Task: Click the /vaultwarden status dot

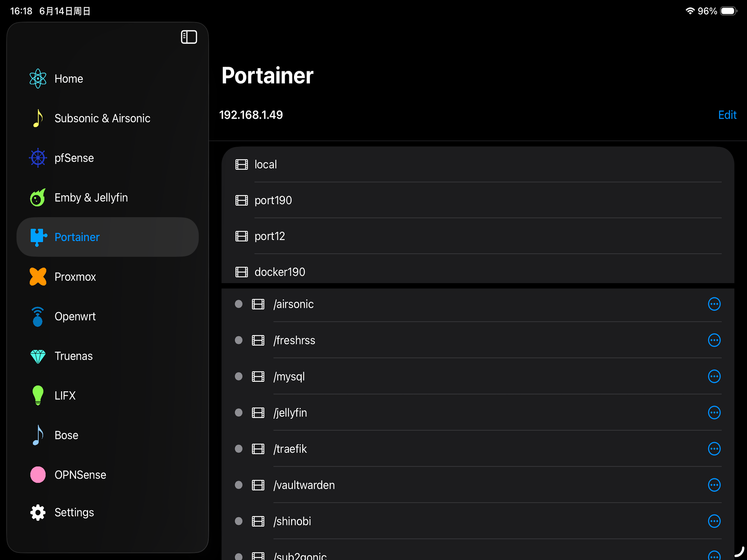Action: click(239, 485)
